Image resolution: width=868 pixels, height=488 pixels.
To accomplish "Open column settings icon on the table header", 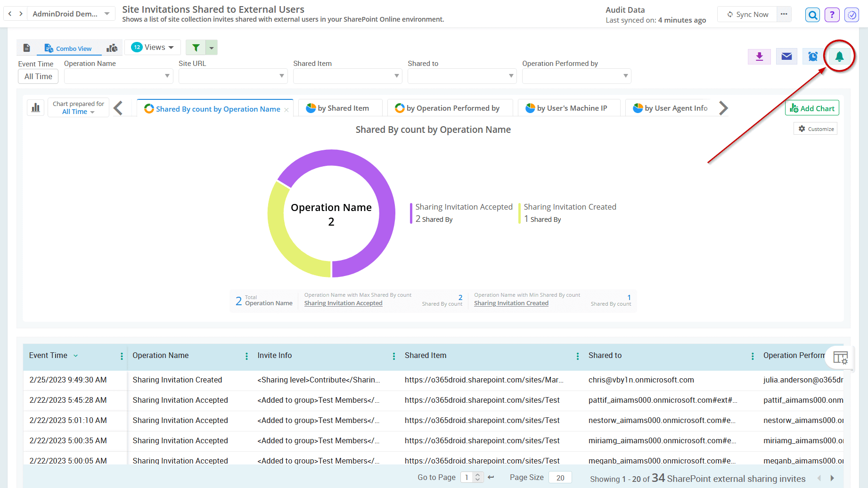I will [x=840, y=358].
